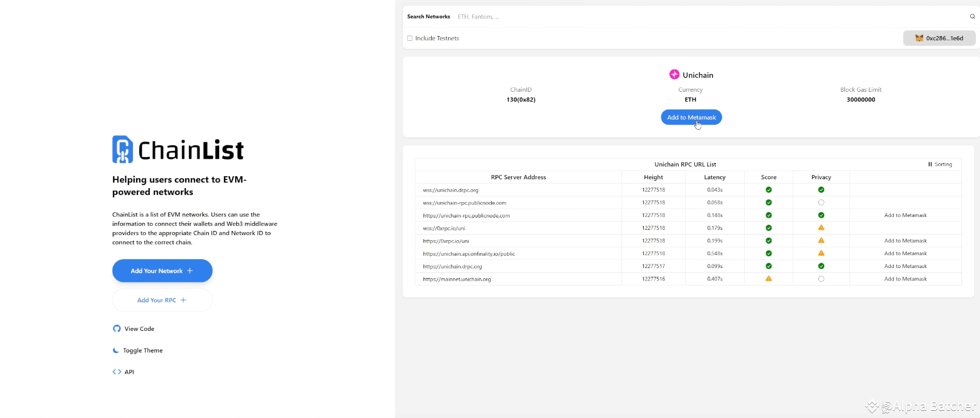Add https://unichain.api.onfinality.io/public to Metamask
The image size is (980, 418).
[905, 254]
